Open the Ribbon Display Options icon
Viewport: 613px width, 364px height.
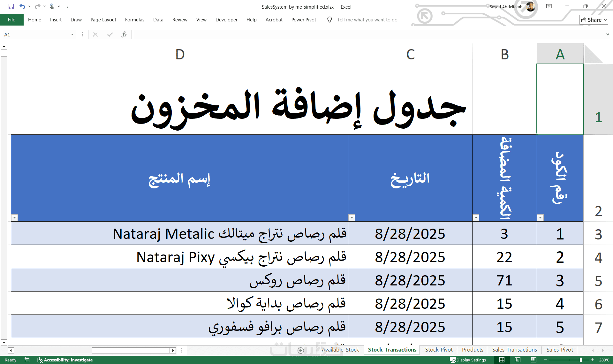click(x=549, y=6)
